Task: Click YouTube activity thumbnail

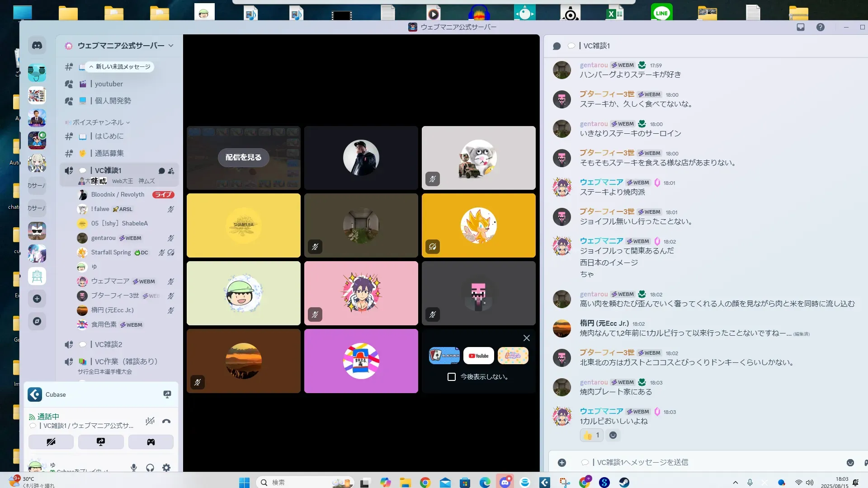Action: 479,356
